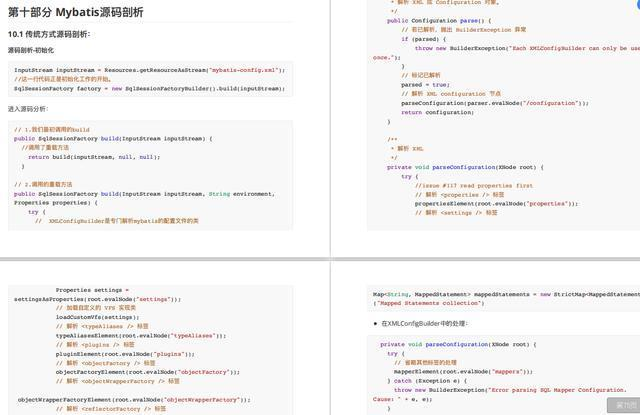Image resolution: width=640 pixels, height=415 pixels.
Task: Click the line "Properties properties) {"
Action: point(56,203)
